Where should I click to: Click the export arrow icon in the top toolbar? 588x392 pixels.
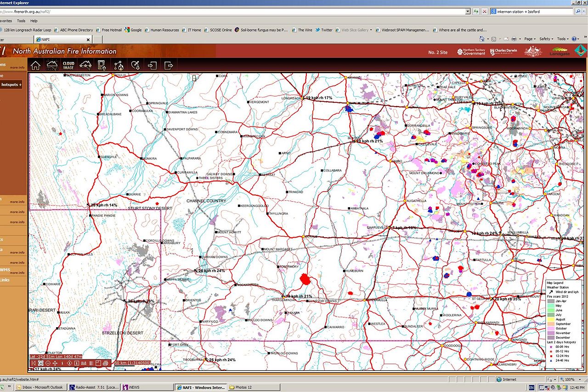[x=169, y=65]
